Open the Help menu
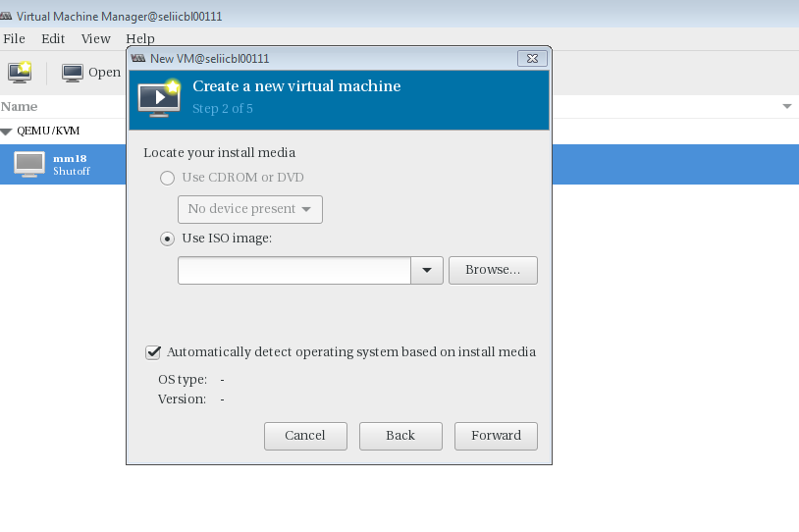This screenshot has height=532, width=799. [140, 38]
